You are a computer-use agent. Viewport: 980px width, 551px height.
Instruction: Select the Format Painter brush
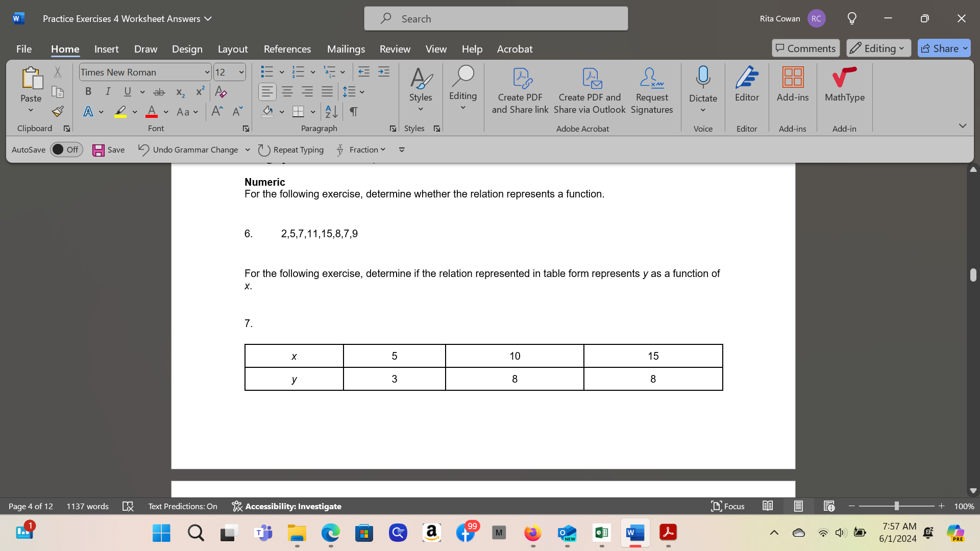[58, 111]
